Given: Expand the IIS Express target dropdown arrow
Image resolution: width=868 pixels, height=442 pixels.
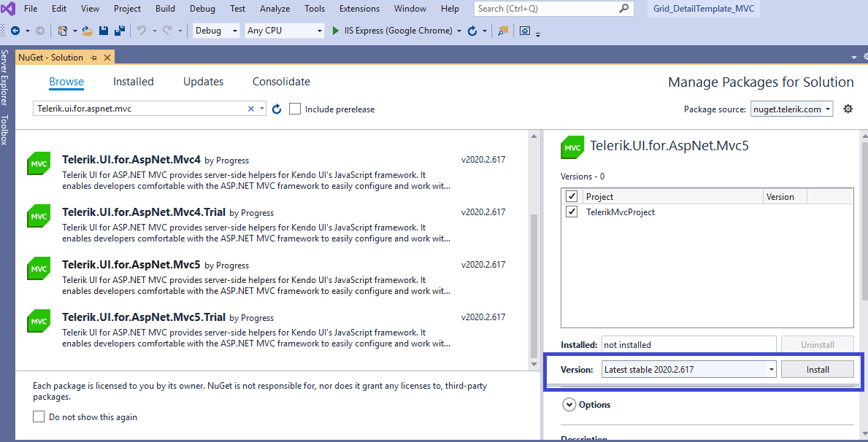Looking at the screenshot, I should coord(459,31).
